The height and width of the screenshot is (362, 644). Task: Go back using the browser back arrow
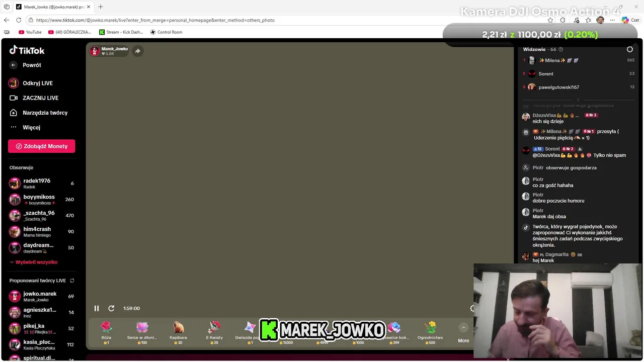coord(7,20)
